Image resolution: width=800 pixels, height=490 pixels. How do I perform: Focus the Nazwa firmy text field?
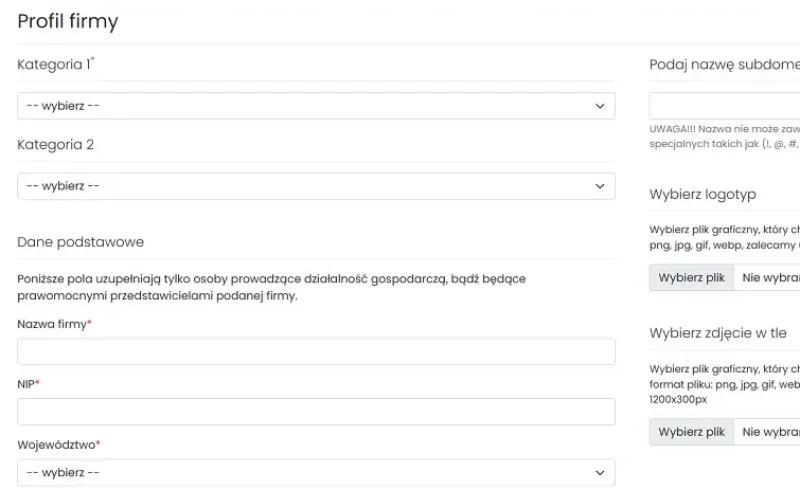pos(316,351)
